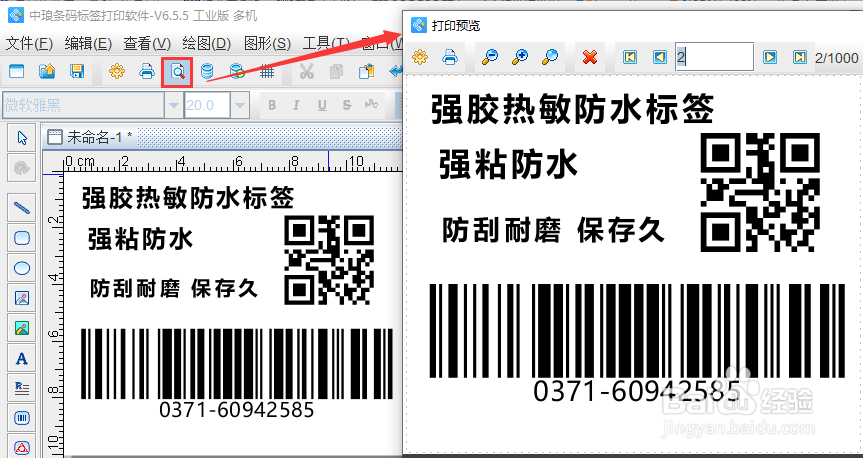This screenshot has width=863, height=458.
Task: Select the ellipse drawing tool
Action: [x=22, y=268]
